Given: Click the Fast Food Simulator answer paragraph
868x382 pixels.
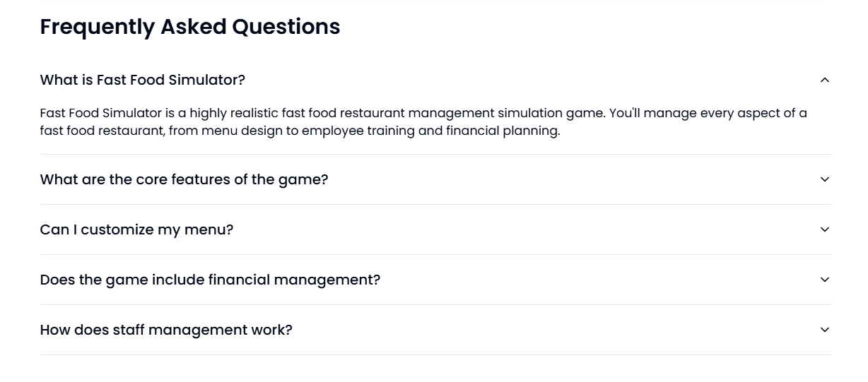Looking at the screenshot, I should (x=423, y=122).
